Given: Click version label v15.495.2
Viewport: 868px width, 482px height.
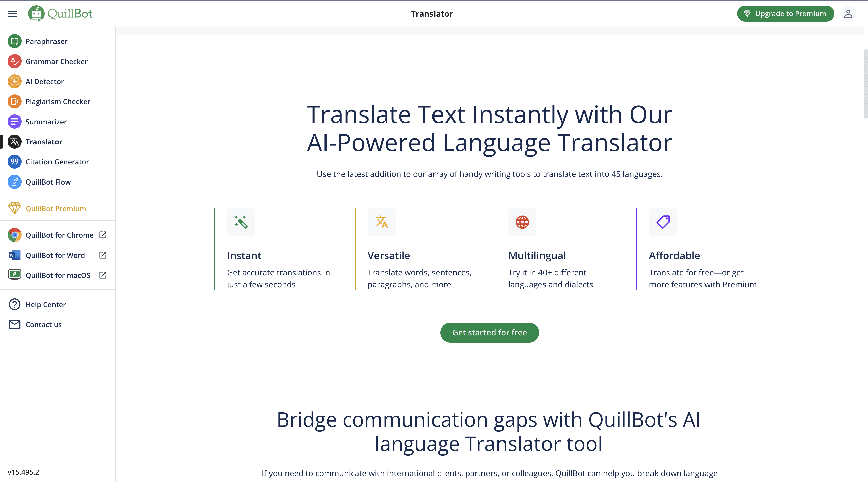Looking at the screenshot, I should pos(23,472).
